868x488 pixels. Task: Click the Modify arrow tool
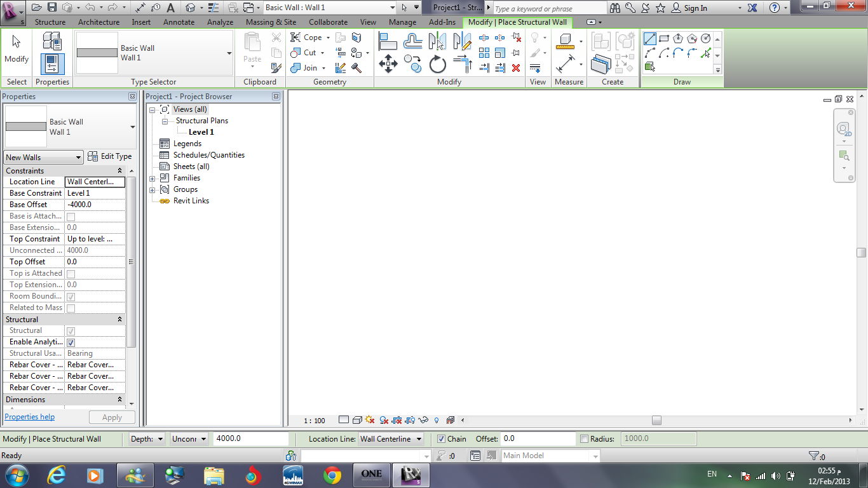(17, 48)
